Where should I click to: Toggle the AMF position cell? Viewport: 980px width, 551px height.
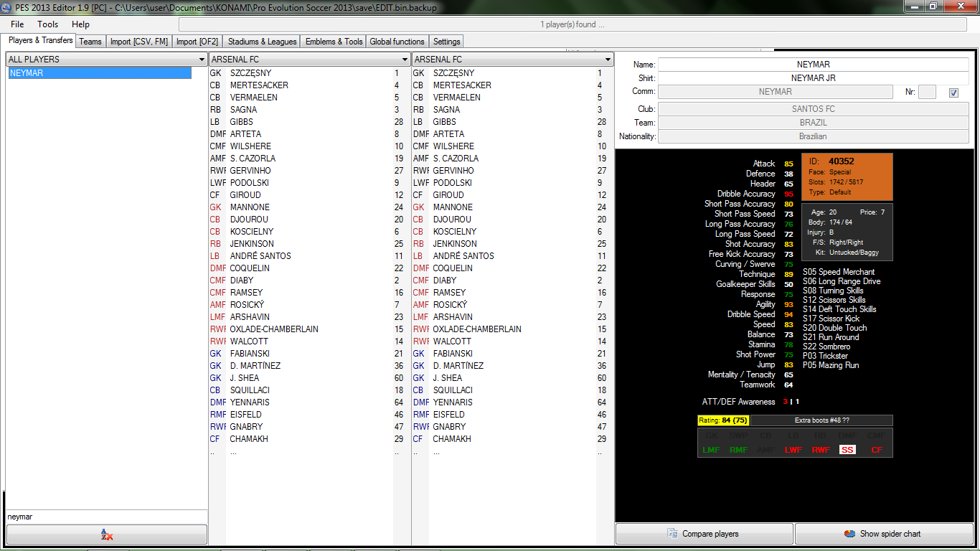click(x=766, y=450)
